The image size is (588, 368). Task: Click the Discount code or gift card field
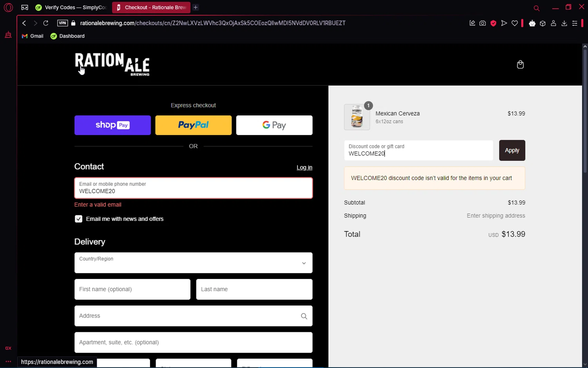pos(419,150)
